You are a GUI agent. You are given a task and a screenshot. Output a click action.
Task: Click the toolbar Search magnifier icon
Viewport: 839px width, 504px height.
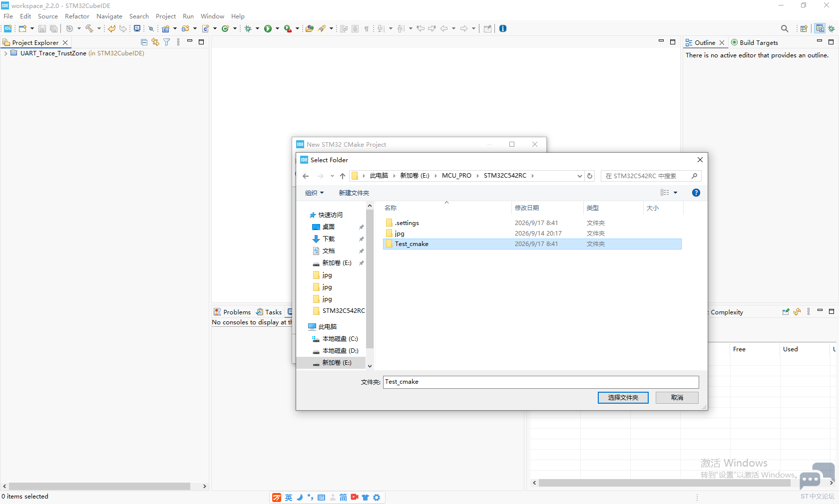[785, 28]
